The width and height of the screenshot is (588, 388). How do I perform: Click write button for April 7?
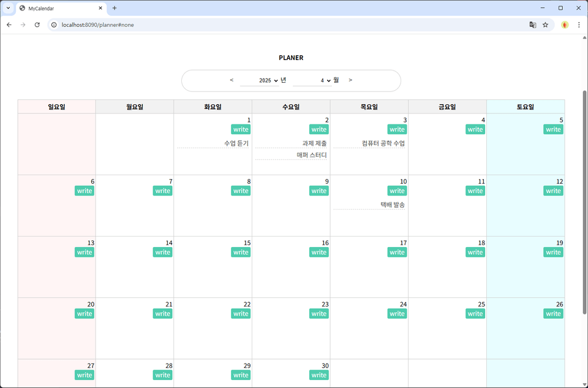(163, 191)
